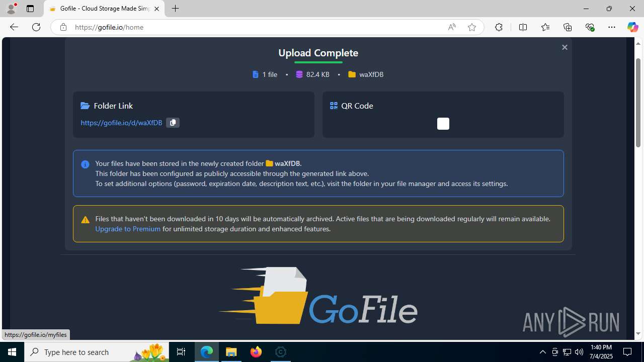
Task: Click the QR Code heading icon
Action: click(x=334, y=106)
